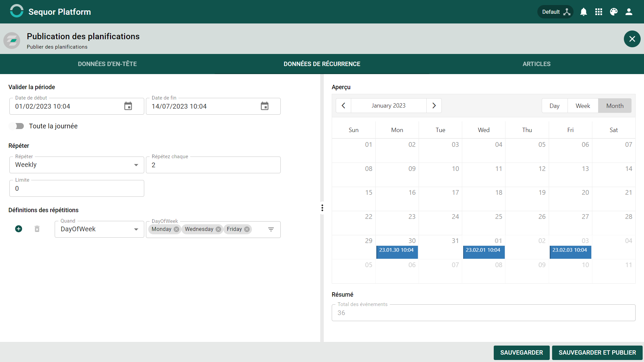Click the Thu column header
The height and width of the screenshot is (362, 644).
[527, 130]
